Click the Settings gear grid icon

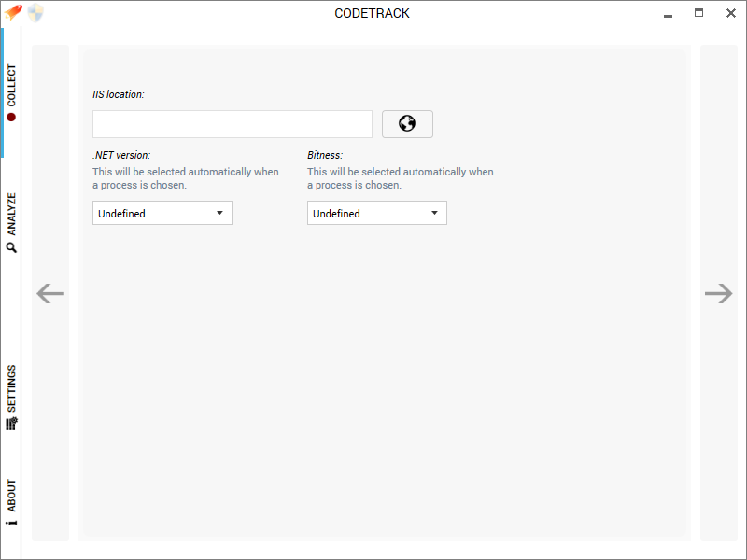[11, 424]
